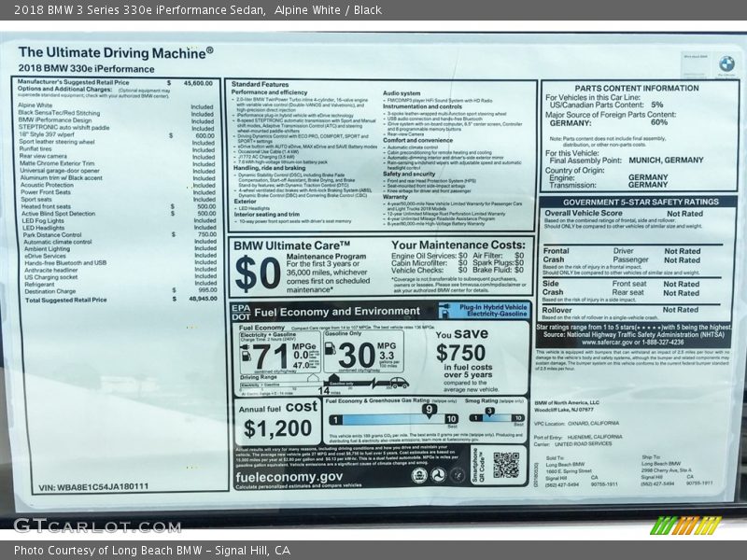Viewport: 747px width, 560px height.
Task: Click 'PARTS CONTENT INFORMATION' heading
Action: (x=637, y=89)
